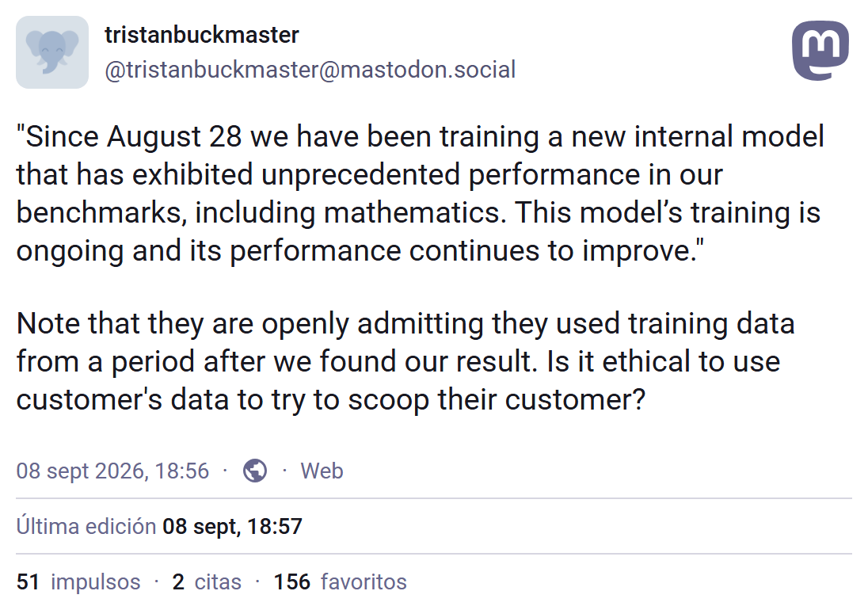Image resolution: width=868 pixels, height=610 pixels.
Task: Open the elephant avatar profile picture
Action: [x=52, y=52]
